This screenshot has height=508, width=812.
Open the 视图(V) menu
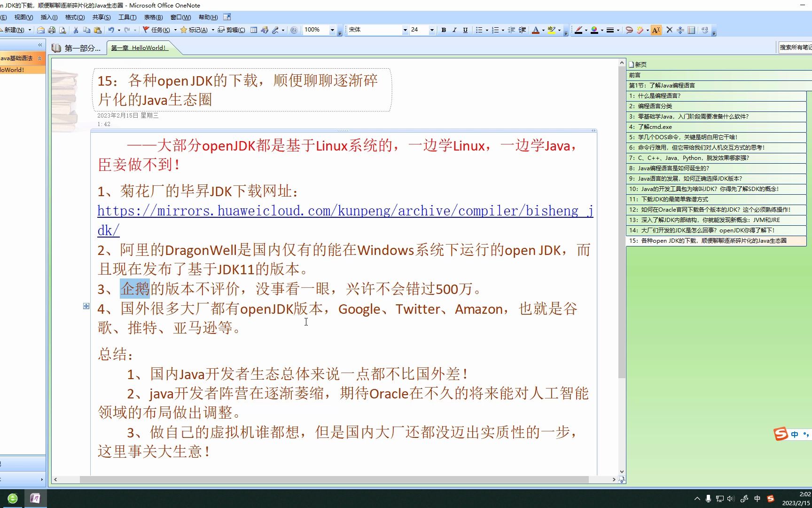pyautogui.click(x=23, y=17)
